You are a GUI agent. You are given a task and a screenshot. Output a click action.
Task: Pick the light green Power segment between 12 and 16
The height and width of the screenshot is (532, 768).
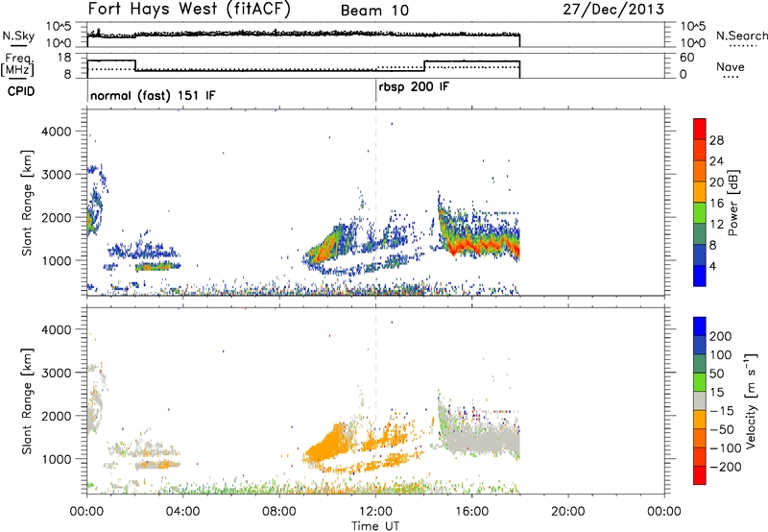(x=700, y=213)
